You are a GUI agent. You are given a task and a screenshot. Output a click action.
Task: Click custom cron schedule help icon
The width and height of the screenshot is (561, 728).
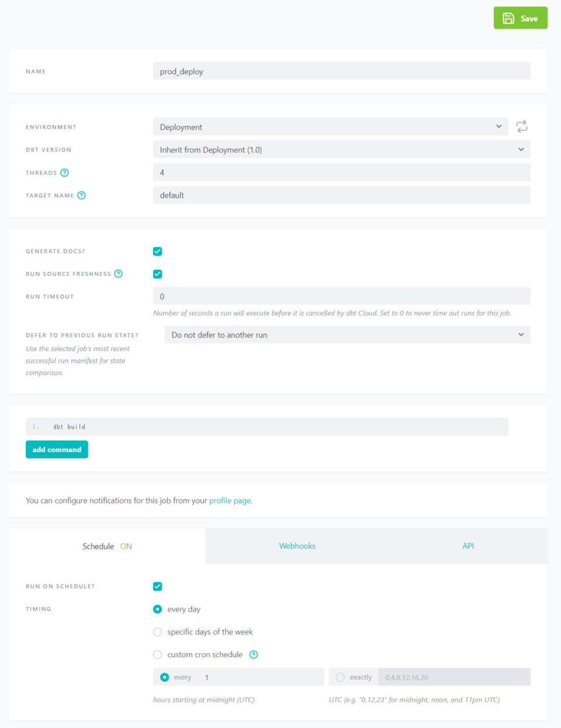point(254,654)
